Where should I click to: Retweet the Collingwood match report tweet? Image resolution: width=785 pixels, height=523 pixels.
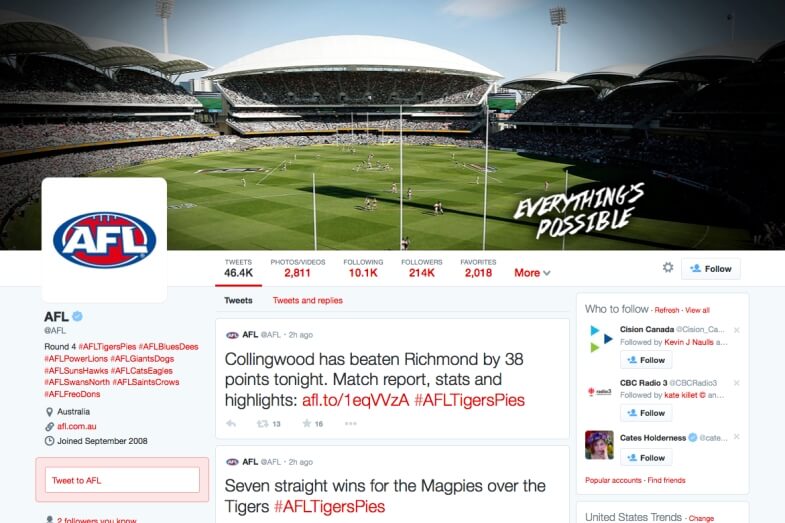263,423
